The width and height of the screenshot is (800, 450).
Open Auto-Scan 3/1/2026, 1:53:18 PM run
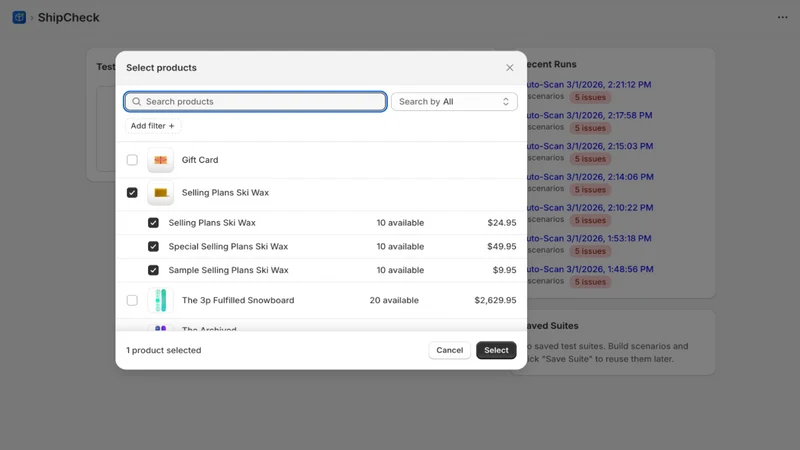pos(589,238)
